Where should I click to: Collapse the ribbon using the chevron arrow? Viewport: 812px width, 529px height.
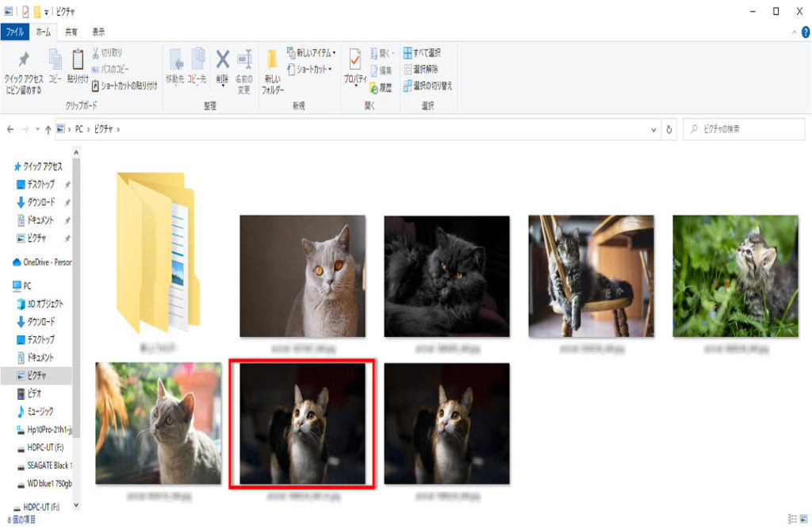[795, 32]
